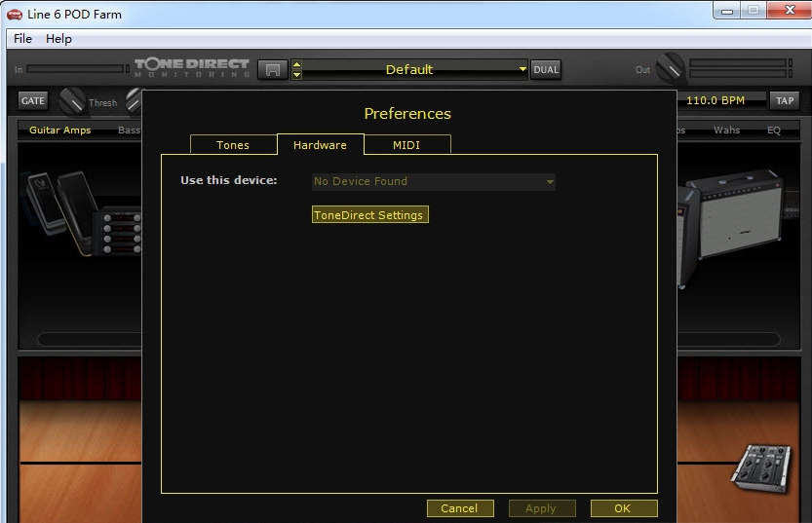This screenshot has width=812, height=523.
Task: Cancel the Preferences dialog
Action: tap(460, 508)
